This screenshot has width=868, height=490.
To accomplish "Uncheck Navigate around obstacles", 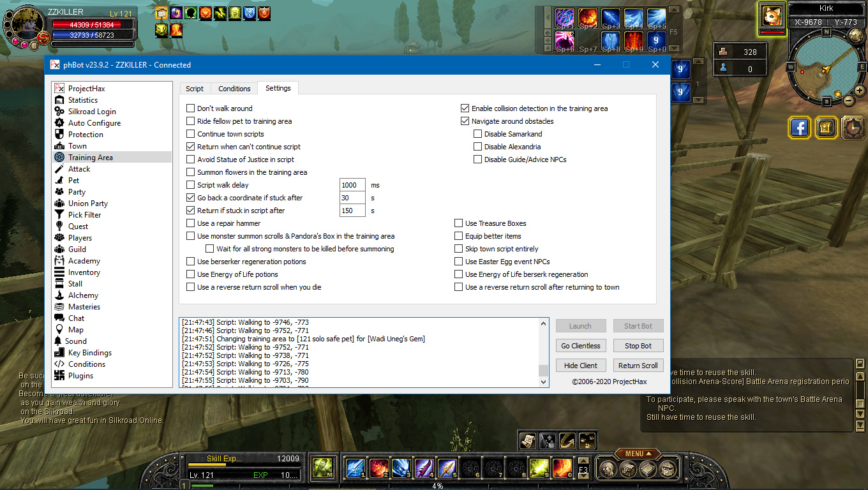I will coord(465,121).
